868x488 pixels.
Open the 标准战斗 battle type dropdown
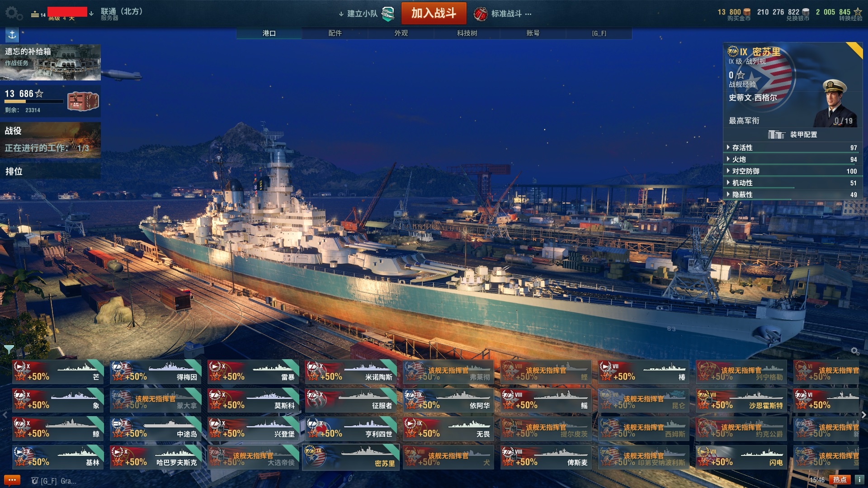pyautogui.click(x=502, y=14)
